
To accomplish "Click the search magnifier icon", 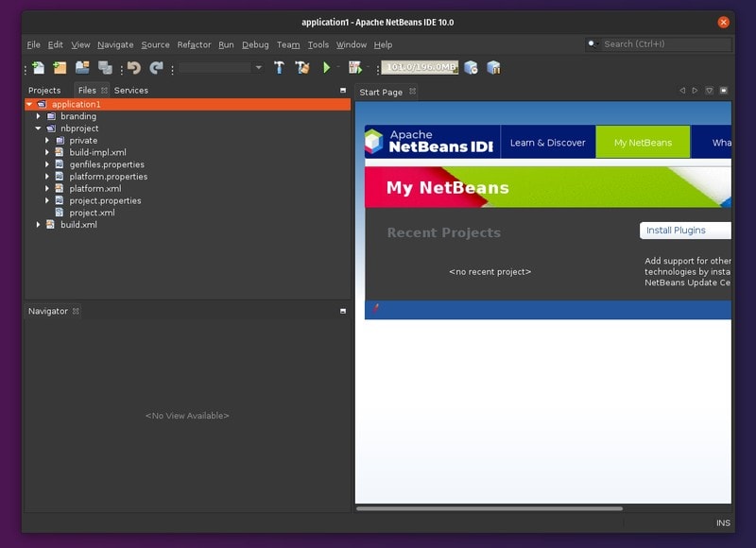I will [593, 44].
